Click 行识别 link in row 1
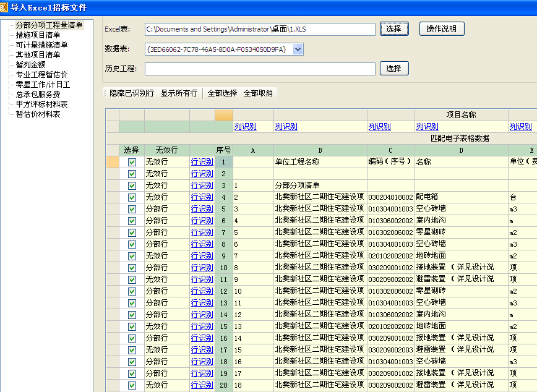Screen dimensions: 537x392 coord(202,162)
